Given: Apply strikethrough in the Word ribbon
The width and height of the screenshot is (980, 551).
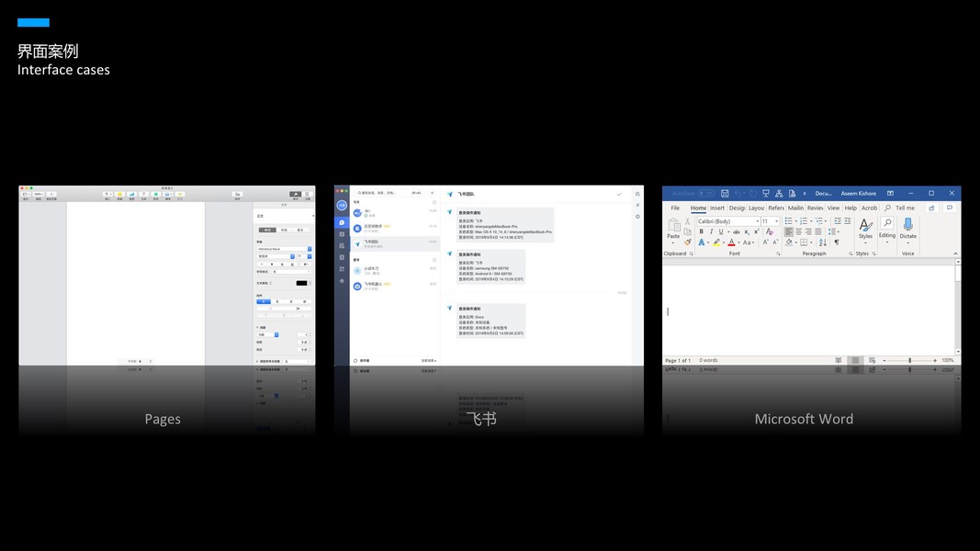Looking at the screenshot, I should click(x=737, y=231).
